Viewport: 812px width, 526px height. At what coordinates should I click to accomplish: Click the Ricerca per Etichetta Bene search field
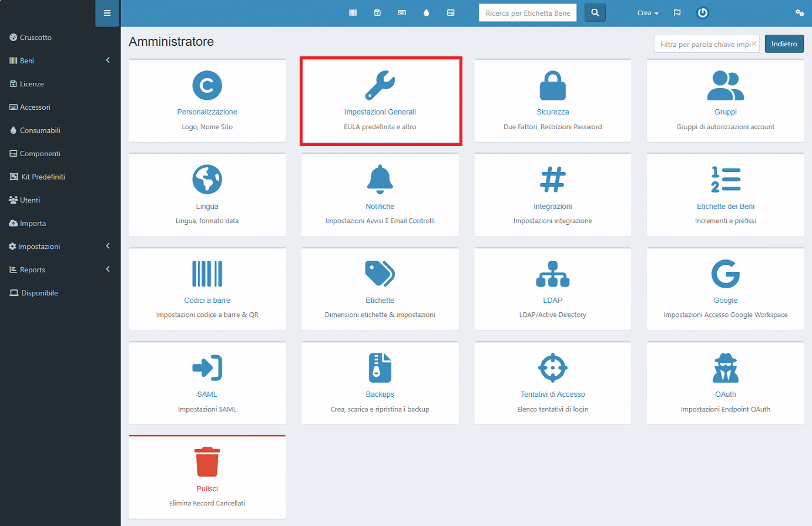coord(527,13)
